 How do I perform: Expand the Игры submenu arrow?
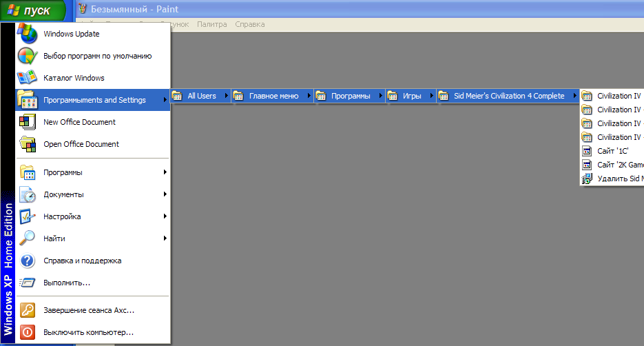pyautogui.click(x=431, y=96)
